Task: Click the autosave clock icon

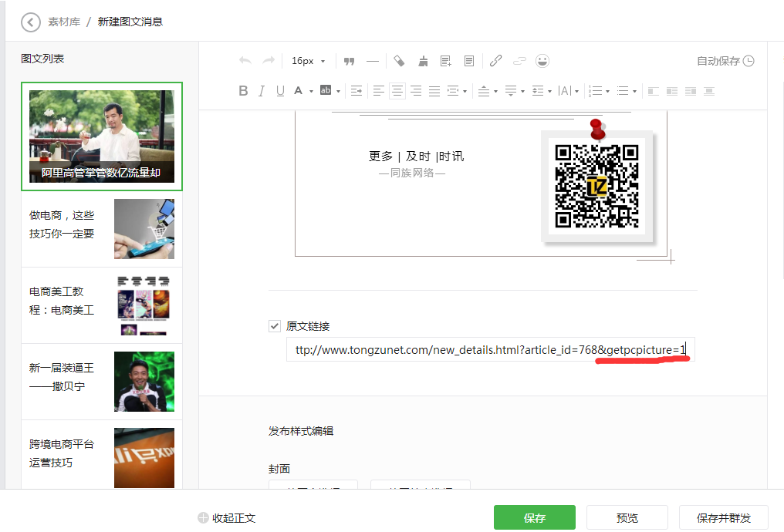Action: [x=749, y=61]
